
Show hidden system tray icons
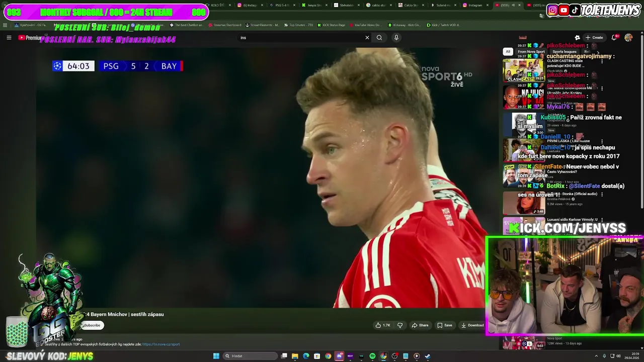(x=596, y=356)
